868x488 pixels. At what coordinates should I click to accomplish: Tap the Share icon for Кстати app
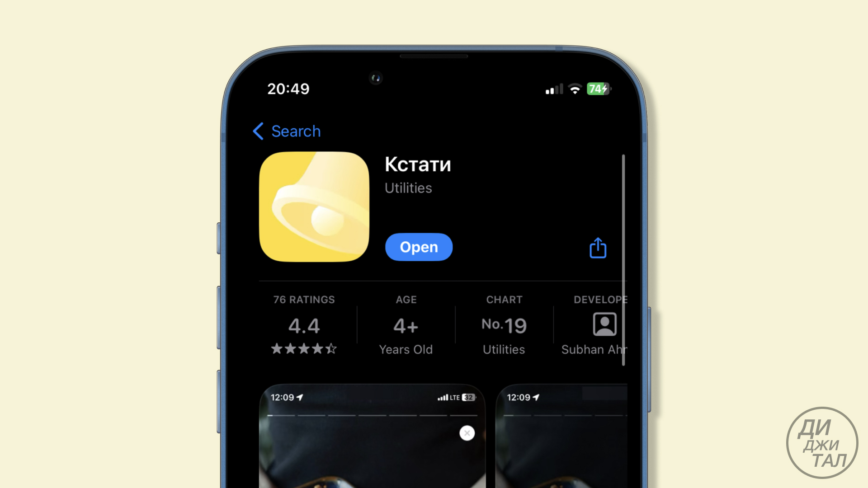click(x=597, y=248)
